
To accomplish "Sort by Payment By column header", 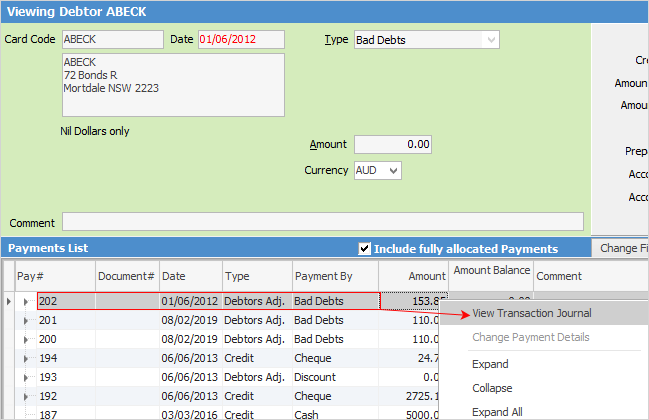I will 334,276.
